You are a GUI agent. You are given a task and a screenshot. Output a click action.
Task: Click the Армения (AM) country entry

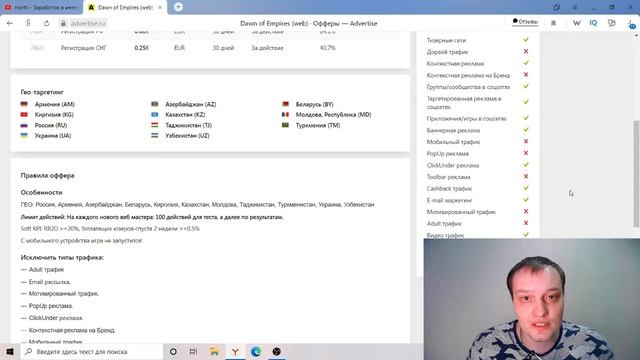pos(54,104)
